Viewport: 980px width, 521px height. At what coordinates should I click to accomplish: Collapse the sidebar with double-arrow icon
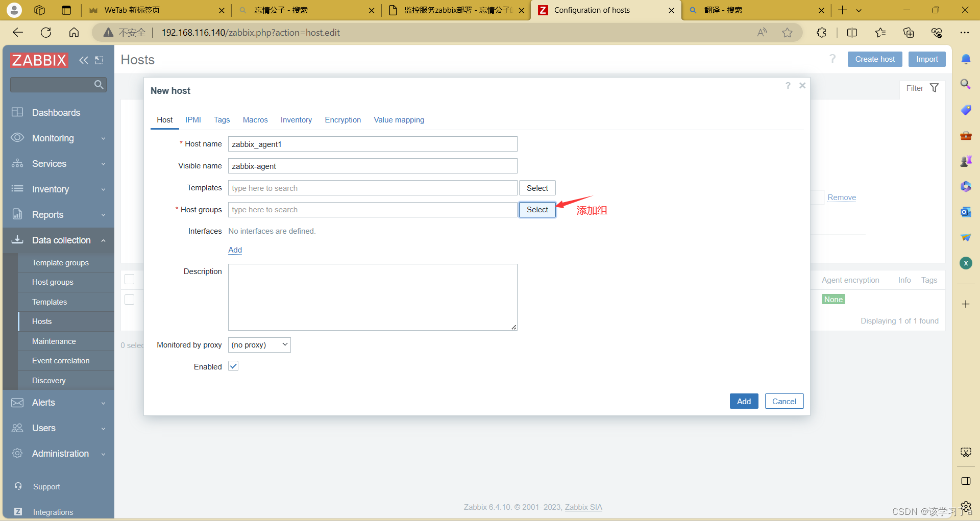(x=84, y=60)
